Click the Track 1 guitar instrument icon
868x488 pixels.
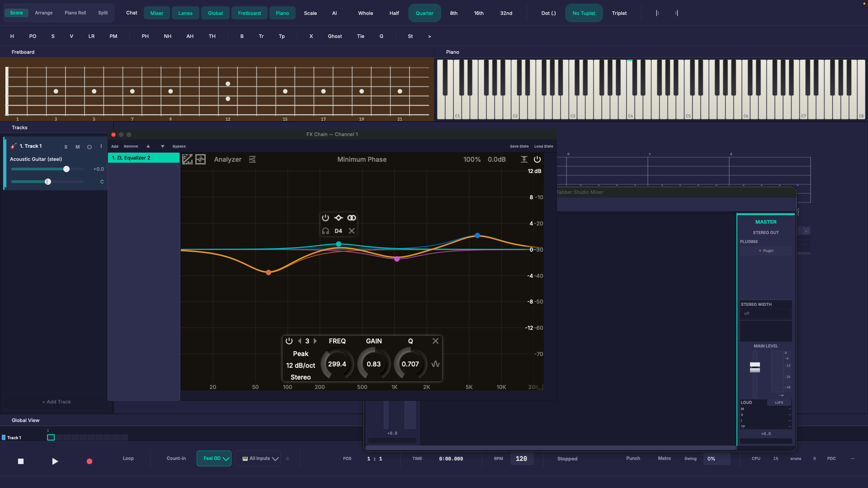coord(14,146)
